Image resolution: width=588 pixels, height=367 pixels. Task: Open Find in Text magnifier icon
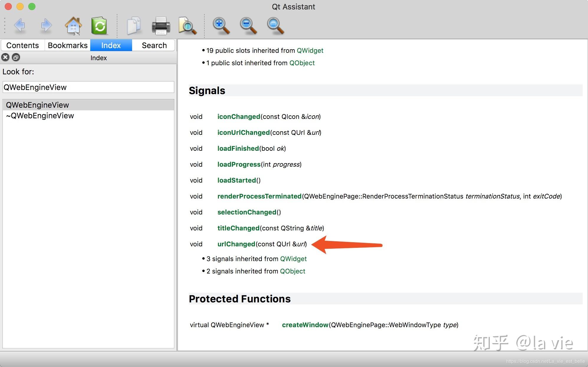[x=188, y=26]
